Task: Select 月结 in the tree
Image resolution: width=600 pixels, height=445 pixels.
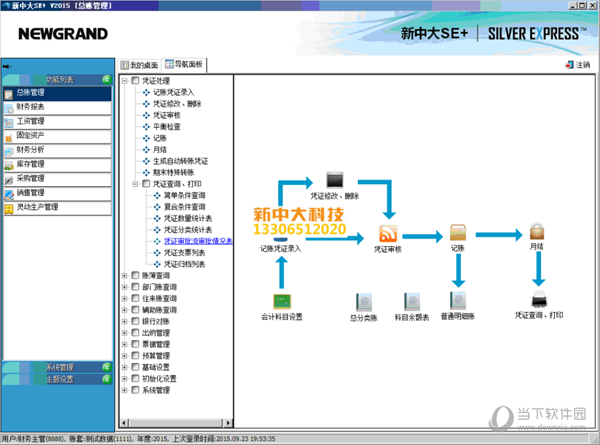Action: point(160,150)
